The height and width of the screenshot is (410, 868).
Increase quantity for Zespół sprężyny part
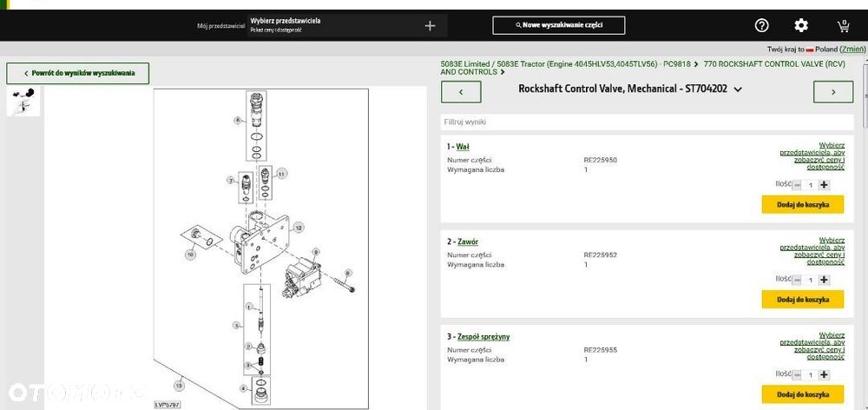[825, 375]
